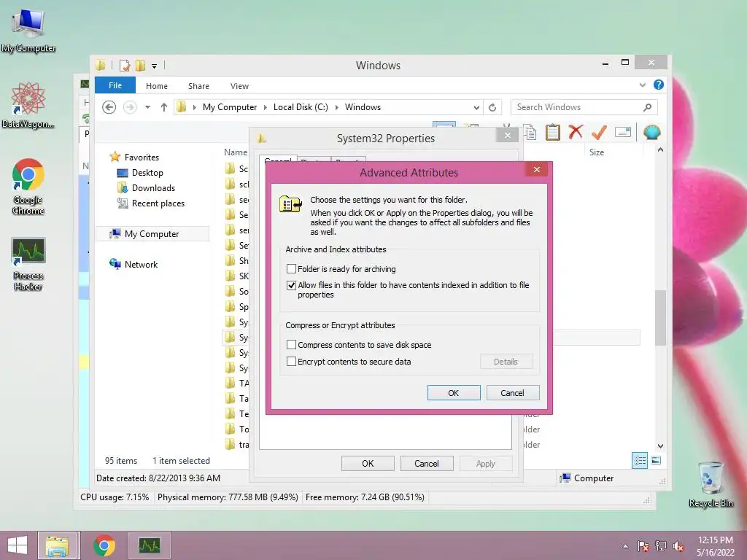Image resolution: width=747 pixels, height=560 pixels.
Task: Open Process Hacker desktop shortcut
Action: 28,264
